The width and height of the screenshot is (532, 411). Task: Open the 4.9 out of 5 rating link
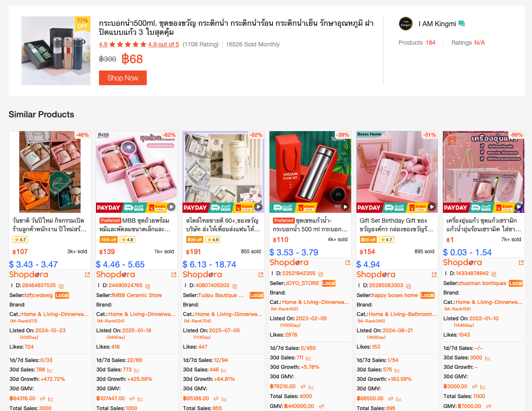(x=164, y=44)
